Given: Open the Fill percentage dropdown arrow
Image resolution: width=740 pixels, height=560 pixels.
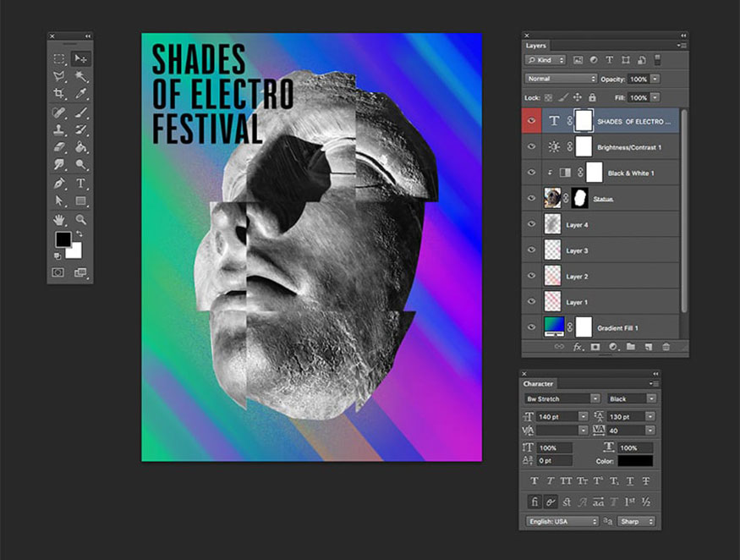Looking at the screenshot, I should (655, 98).
